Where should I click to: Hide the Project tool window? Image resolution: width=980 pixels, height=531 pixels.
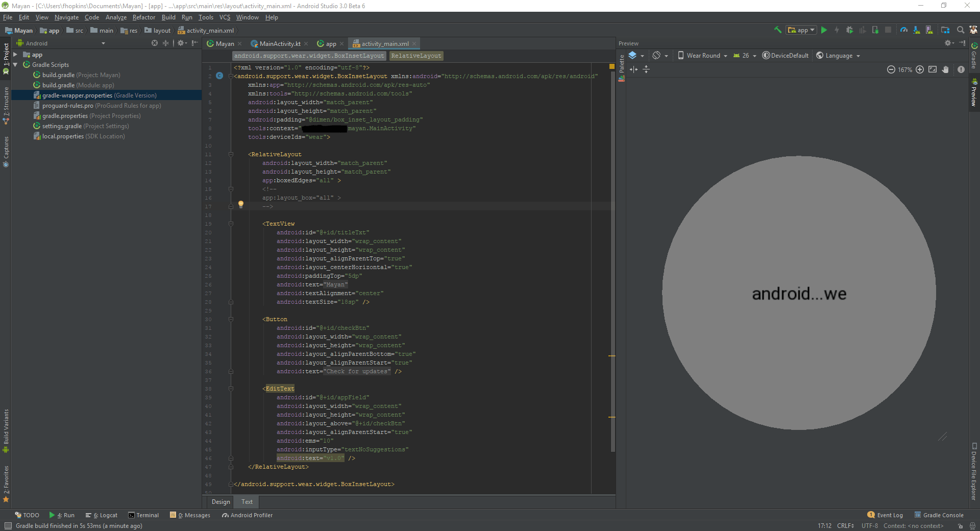[194, 43]
